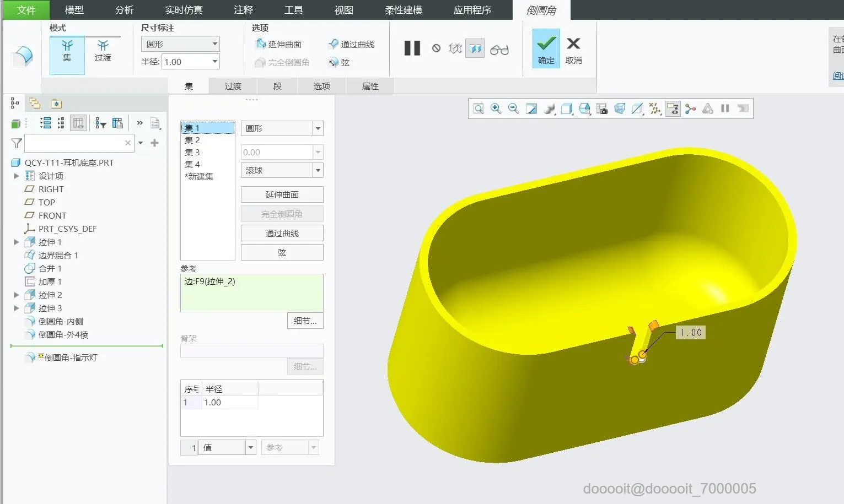
Task: Click the expand-all tree icon
Action: tap(46, 123)
